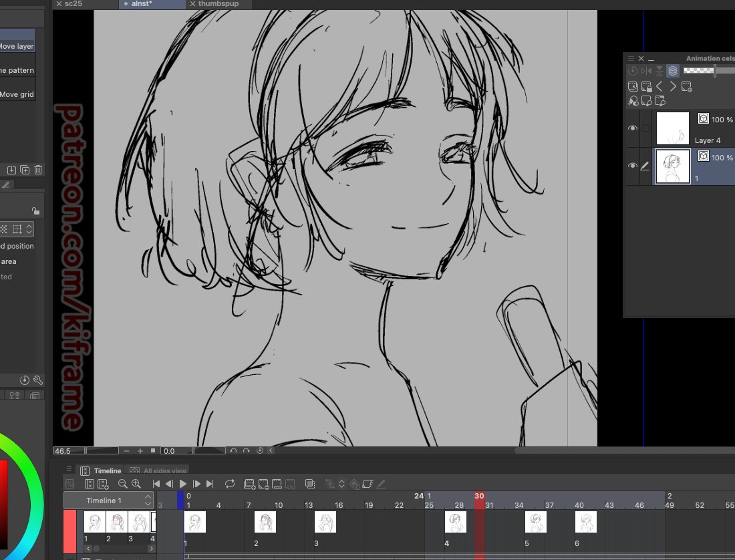Screen dimensions: 735x560
Task: Click the Specify cels icon in the timeline
Action: coord(277,484)
